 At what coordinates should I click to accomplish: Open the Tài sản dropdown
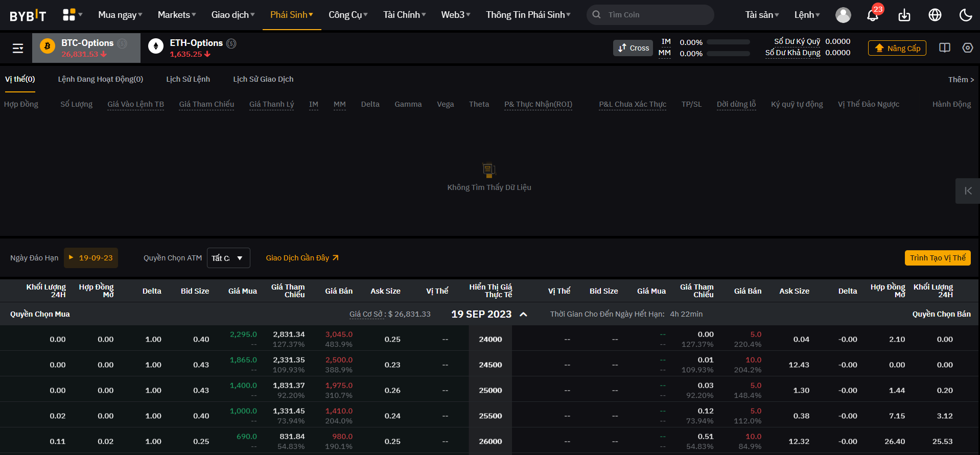pos(762,15)
